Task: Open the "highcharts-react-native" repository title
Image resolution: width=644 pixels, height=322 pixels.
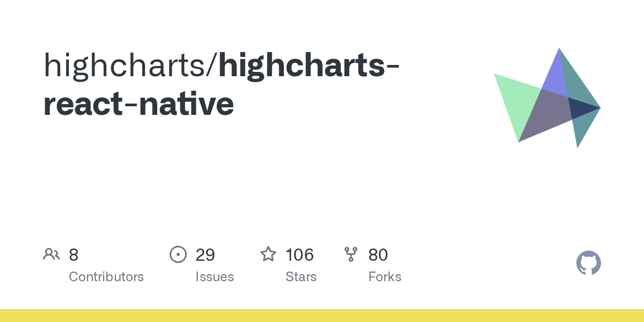Action: [x=221, y=85]
